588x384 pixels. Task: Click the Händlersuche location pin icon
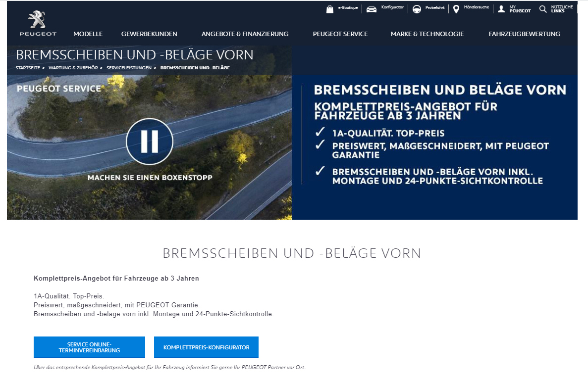(x=456, y=9)
